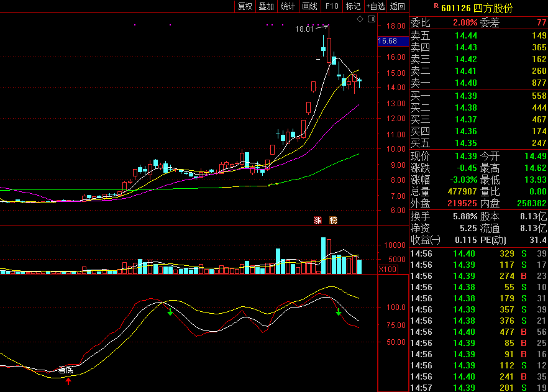Open the 复权 adjustment option
Image resolution: width=548 pixels, height=392 pixels.
coord(245,6)
